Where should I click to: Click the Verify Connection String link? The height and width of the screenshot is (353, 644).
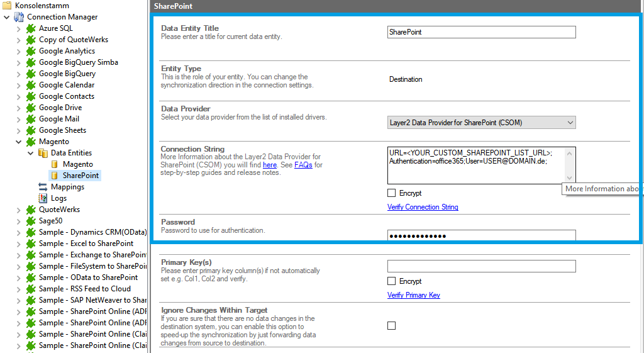pos(423,207)
